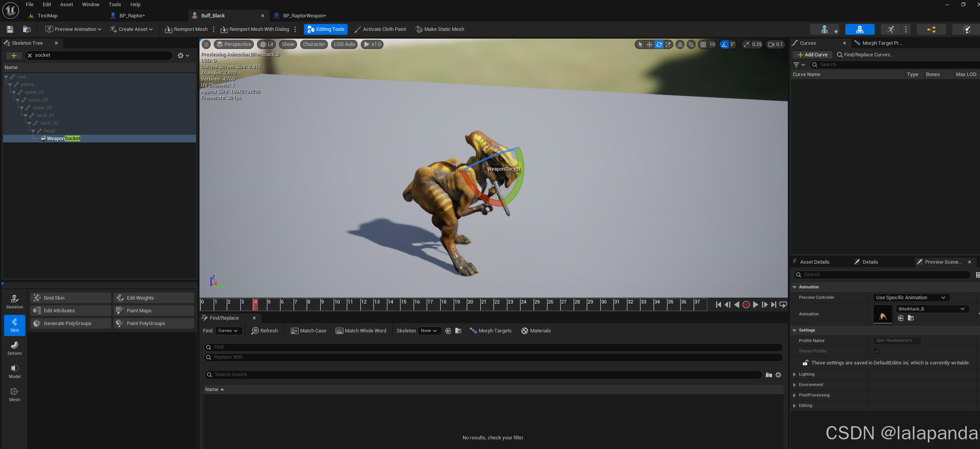Open the Tools menu

115,5
